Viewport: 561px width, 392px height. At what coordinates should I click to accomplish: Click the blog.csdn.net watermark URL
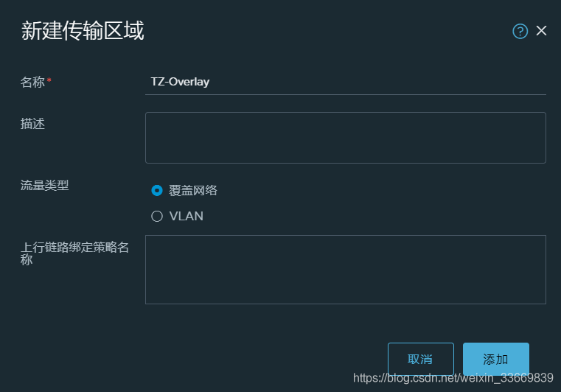click(x=453, y=378)
